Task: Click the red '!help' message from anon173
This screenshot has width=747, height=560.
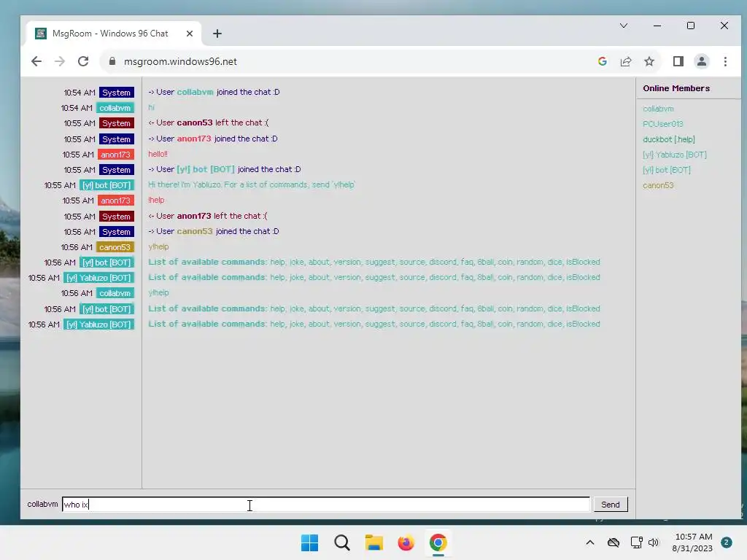Action: 156,200
